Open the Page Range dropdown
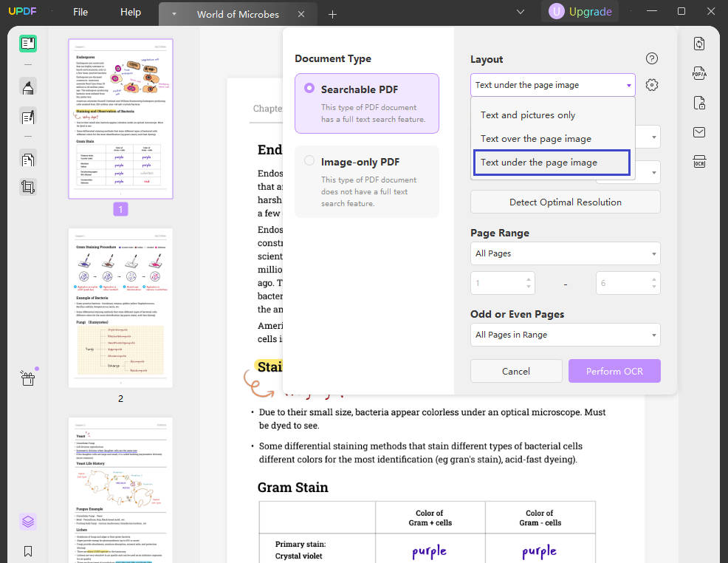The image size is (728, 563). 565,253
